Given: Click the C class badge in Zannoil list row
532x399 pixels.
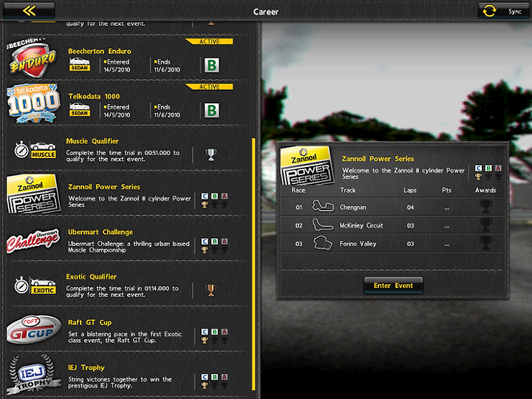Looking at the screenshot, I should [205, 197].
